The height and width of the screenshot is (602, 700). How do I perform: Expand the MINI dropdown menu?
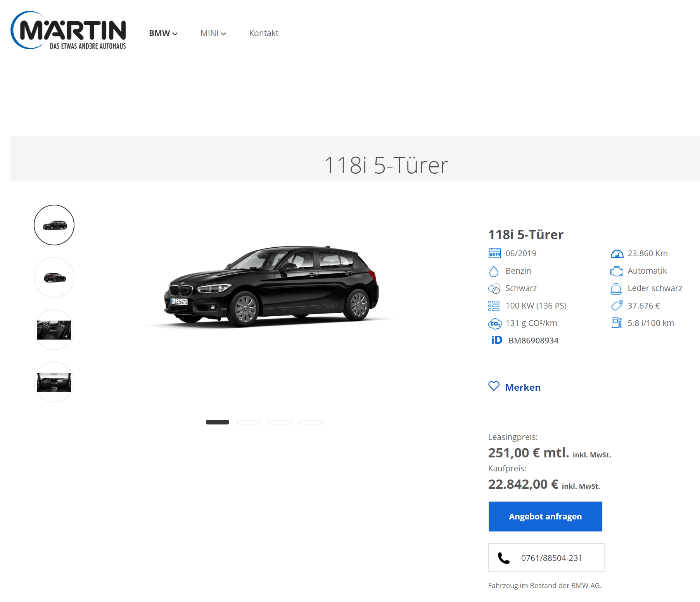click(x=213, y=33)
